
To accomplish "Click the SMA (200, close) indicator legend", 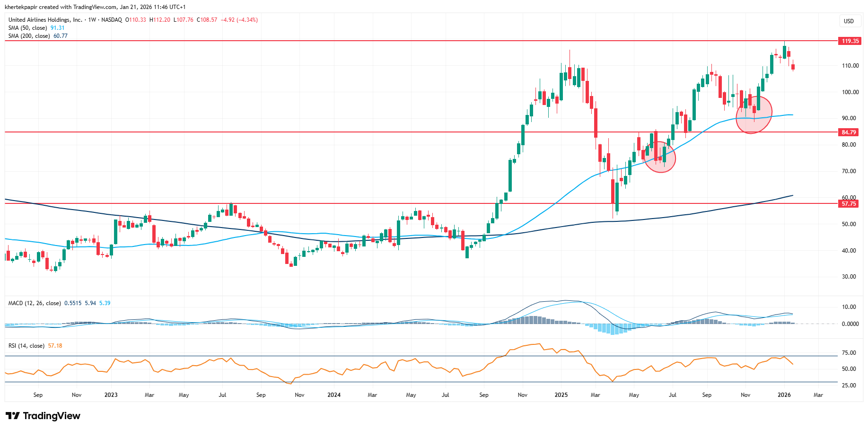I will point(29,36).
